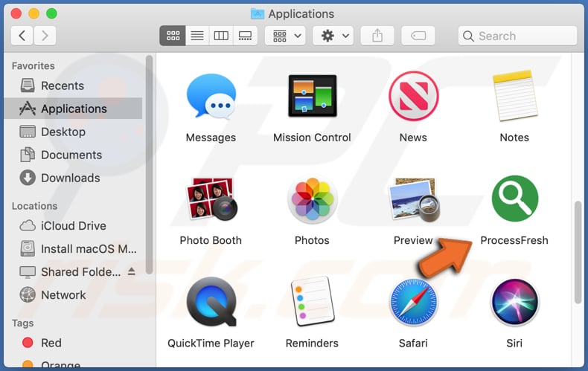Go forward with the right chevron
Viewport: 588px width, 371px height.
pyautogui.click(x=45, y=36)
